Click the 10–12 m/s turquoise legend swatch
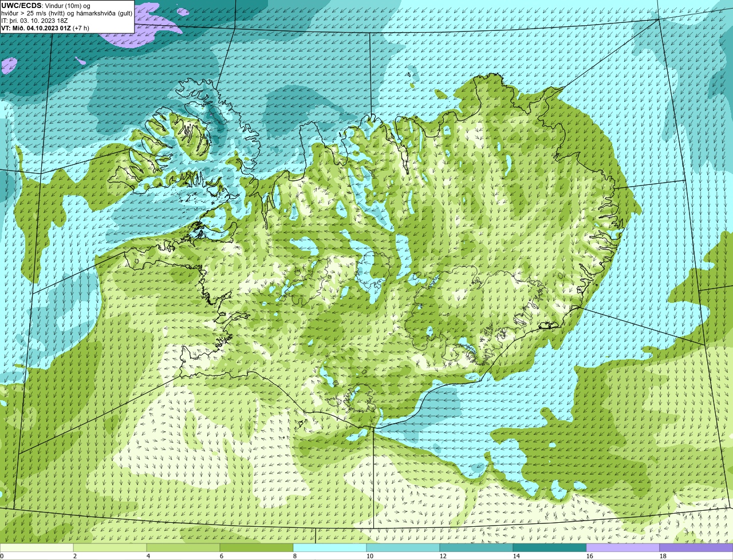The width and height of the screenshot is (733, 560). tap(403, 548)
